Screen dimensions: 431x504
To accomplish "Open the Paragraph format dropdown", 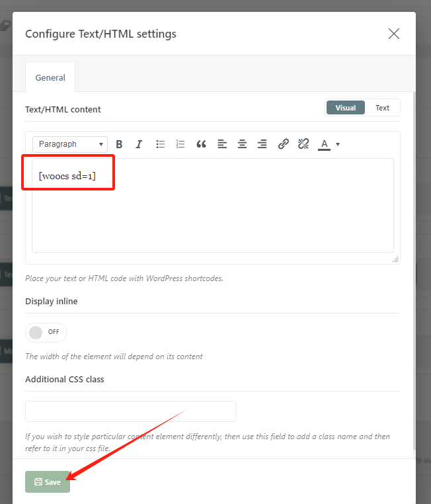I will coord(70,144).
